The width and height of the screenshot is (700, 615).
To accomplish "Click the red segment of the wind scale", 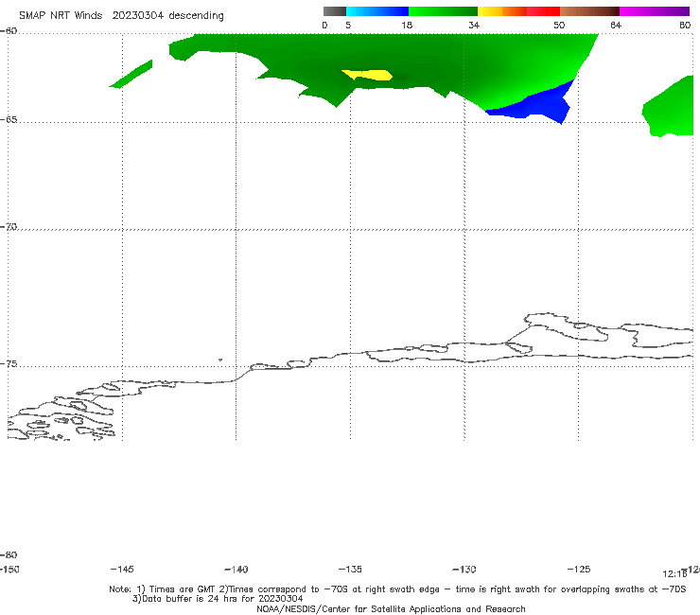I will (x=543, y=11).
